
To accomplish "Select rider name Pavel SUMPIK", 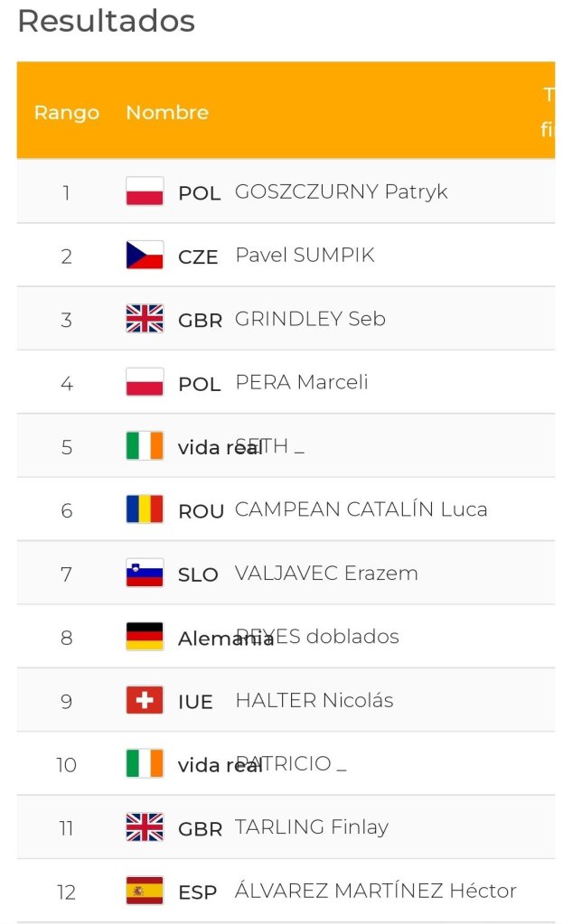I will pos(305,256).
